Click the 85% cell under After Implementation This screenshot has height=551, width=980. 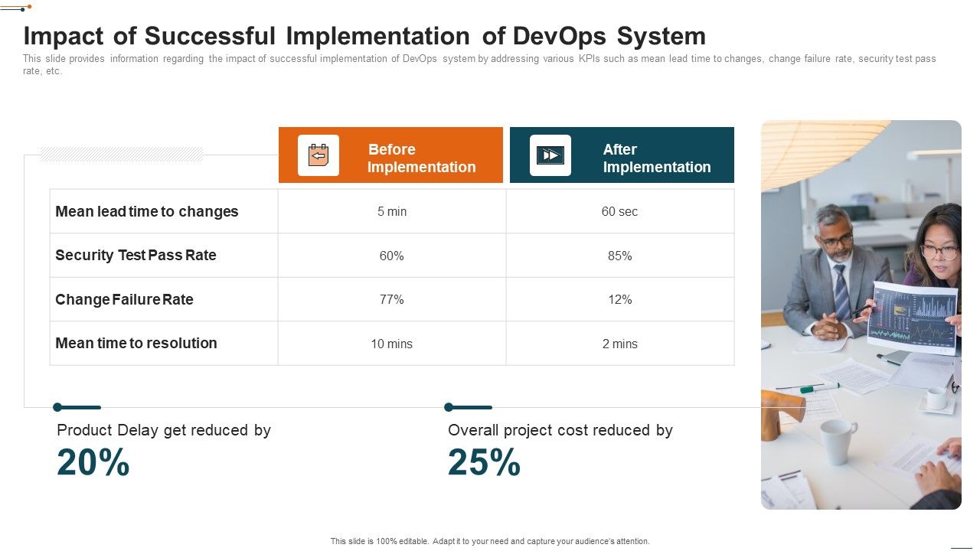[x=619, y=256]
